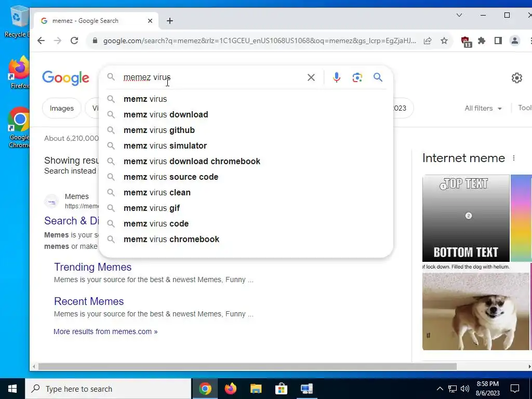Open the volume tray icon
The height and width of the screenshot is (399, 532).
[x=465, y=389]
